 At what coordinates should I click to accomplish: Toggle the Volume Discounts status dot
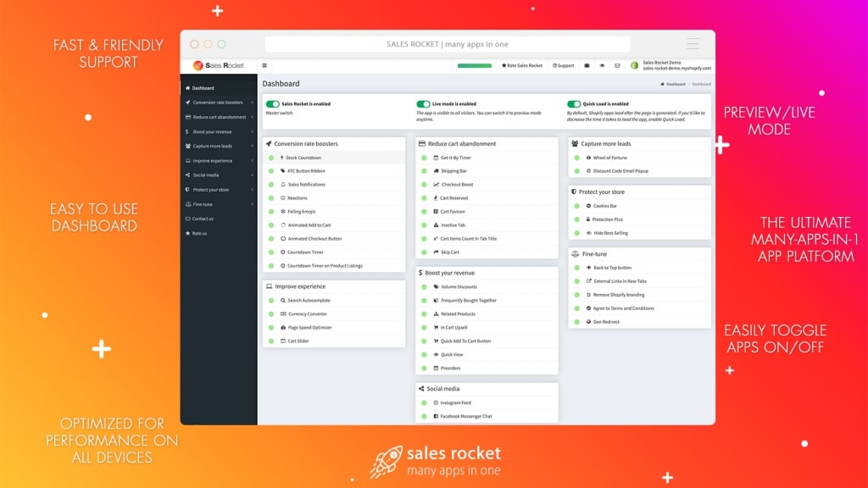424,287
